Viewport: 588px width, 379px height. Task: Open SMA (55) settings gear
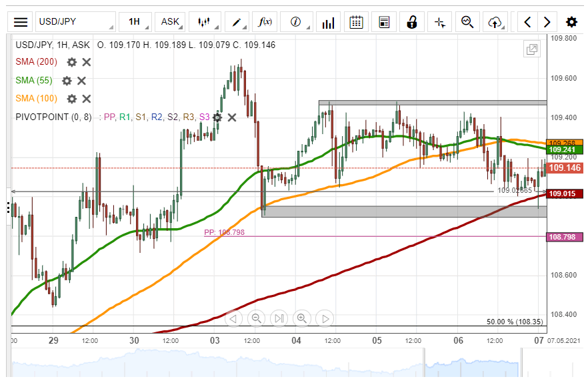[67, 80]
